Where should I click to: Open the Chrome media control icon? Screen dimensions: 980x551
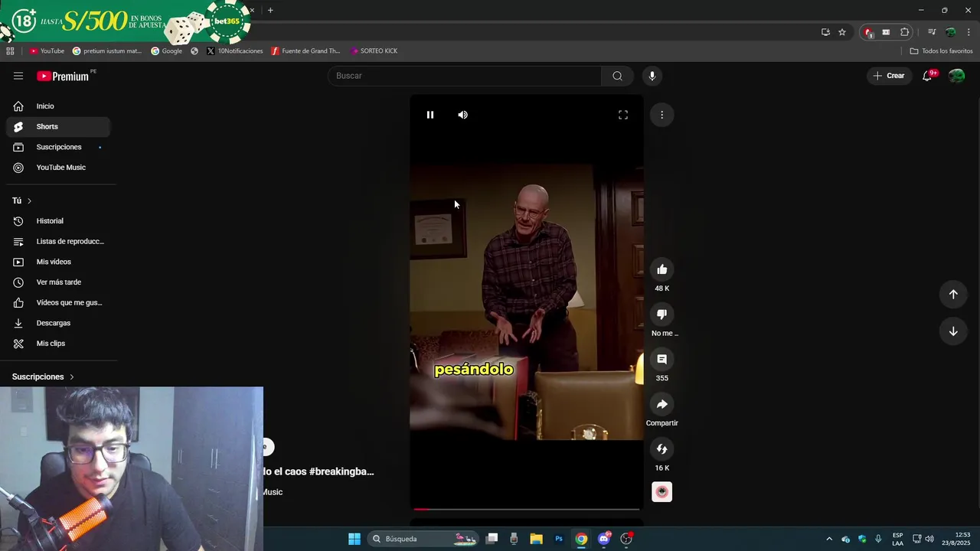[x=932, y=32]
